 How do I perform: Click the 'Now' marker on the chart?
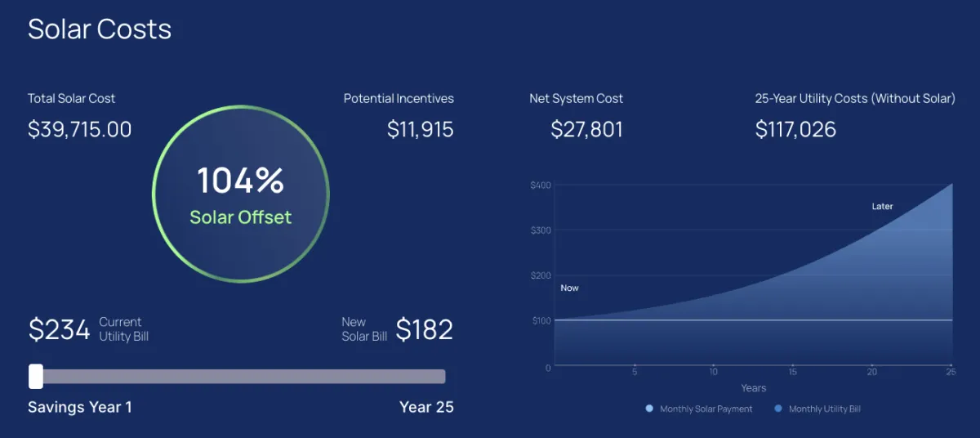pos(569,288)
